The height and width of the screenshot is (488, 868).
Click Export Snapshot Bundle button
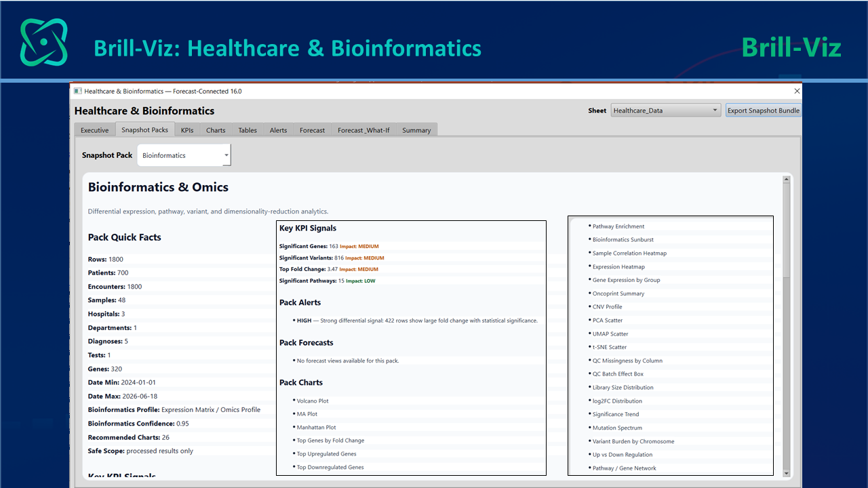(764, 110)
